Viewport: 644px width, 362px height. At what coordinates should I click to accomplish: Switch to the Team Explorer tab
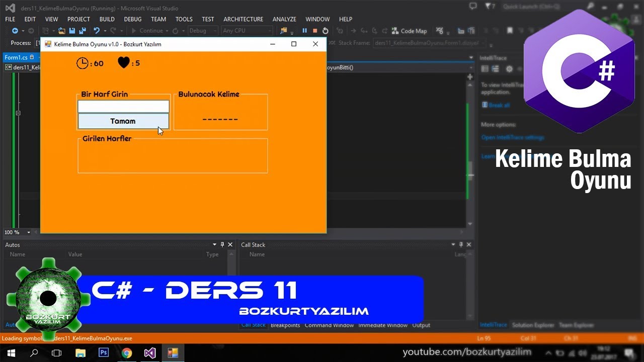coord(577,325)
